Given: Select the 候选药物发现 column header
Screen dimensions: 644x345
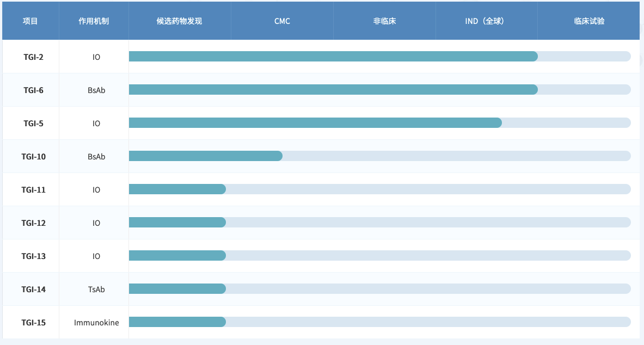Looking at the screenshot, I should pyautogui.click(x=180, y=20).
